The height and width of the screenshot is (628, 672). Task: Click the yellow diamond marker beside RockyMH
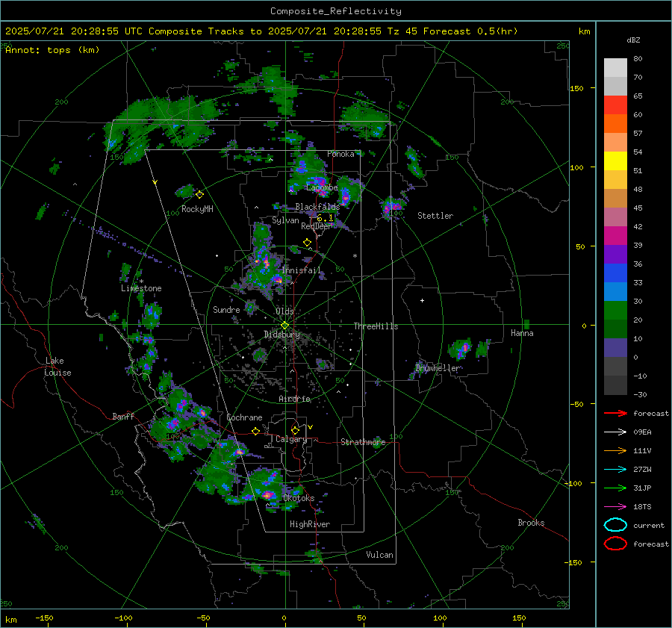pyautogui.click(x=199, y=195)
